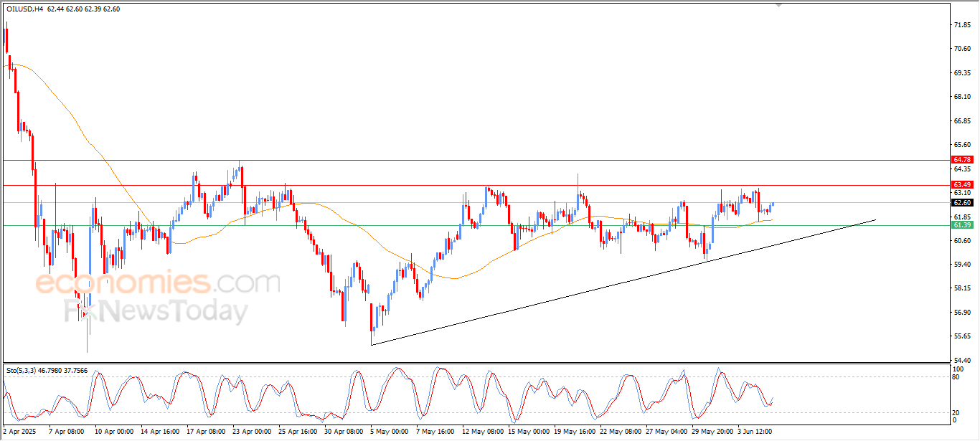Click the red 64.78 price tag
This screenshot has height=441, width=980.
click(x=962, y=159)
